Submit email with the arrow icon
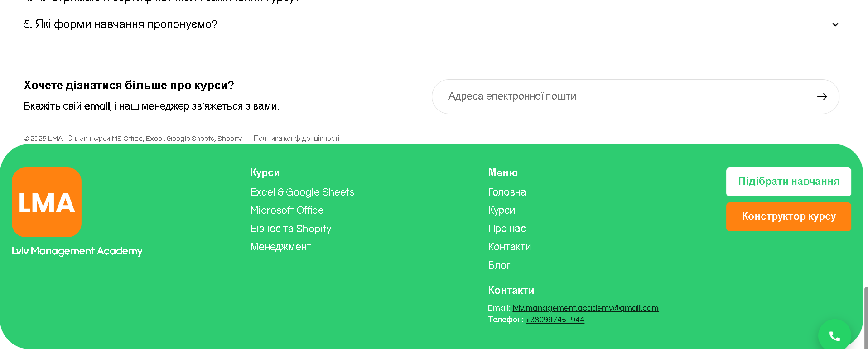The image size is (868, 349). [822, 97]
